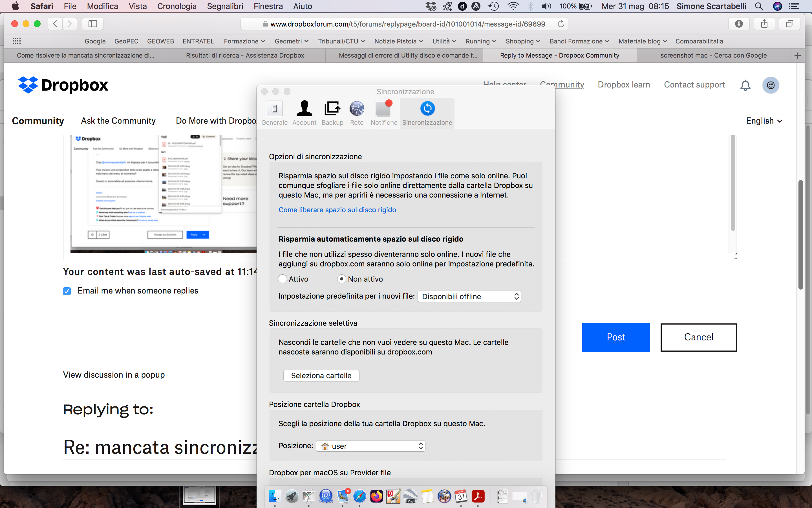Open the Safari File menu
Image resolution: width=812 pixels, height=508 pixels.
pos(70,6)
